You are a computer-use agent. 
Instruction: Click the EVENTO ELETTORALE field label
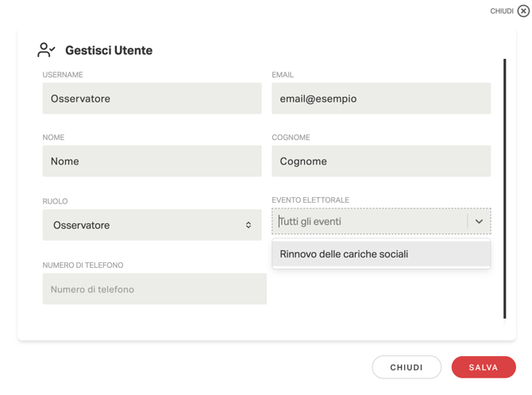coord(310,200)
